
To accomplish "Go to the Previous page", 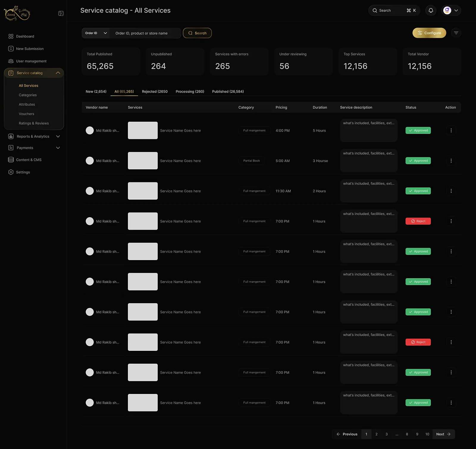I will coord(347,434).
